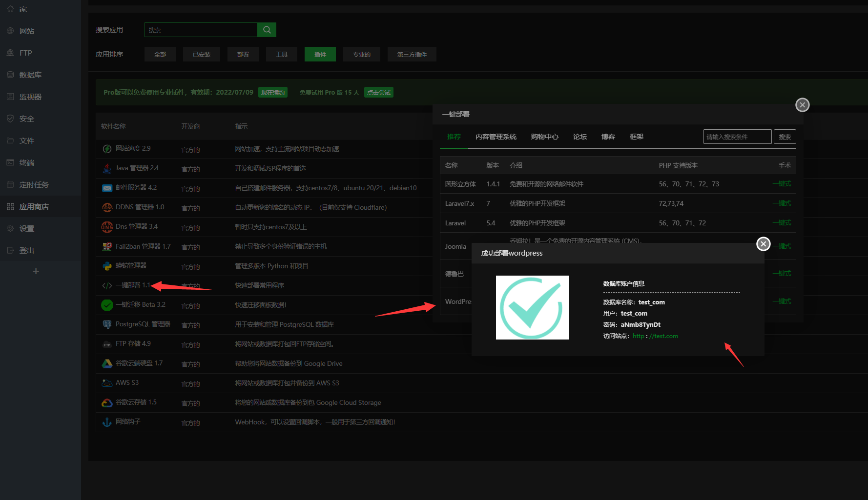Click the 一键部署 code brackets icon
This screenshot has width=868, height=500.
(x=107, y=285)
